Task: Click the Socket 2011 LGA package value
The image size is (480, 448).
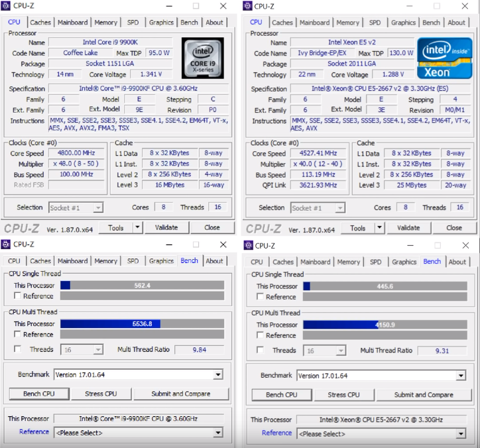Action: (352, 64)
